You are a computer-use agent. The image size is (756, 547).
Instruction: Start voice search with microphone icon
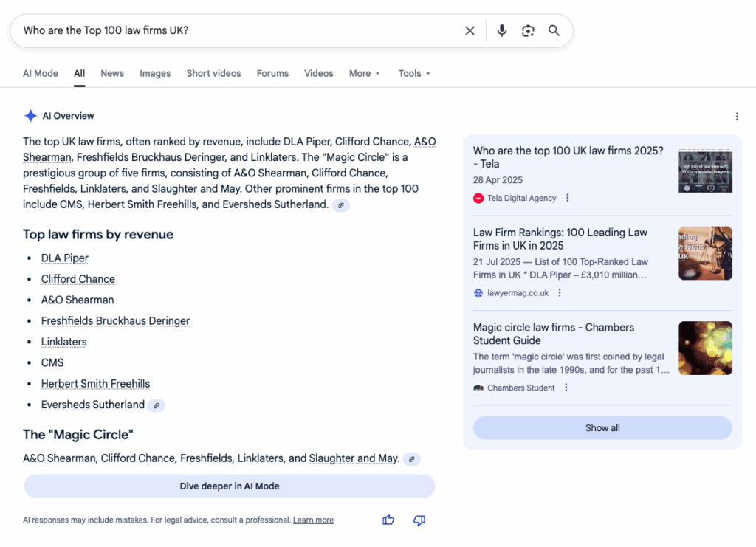tap(502, 31)
